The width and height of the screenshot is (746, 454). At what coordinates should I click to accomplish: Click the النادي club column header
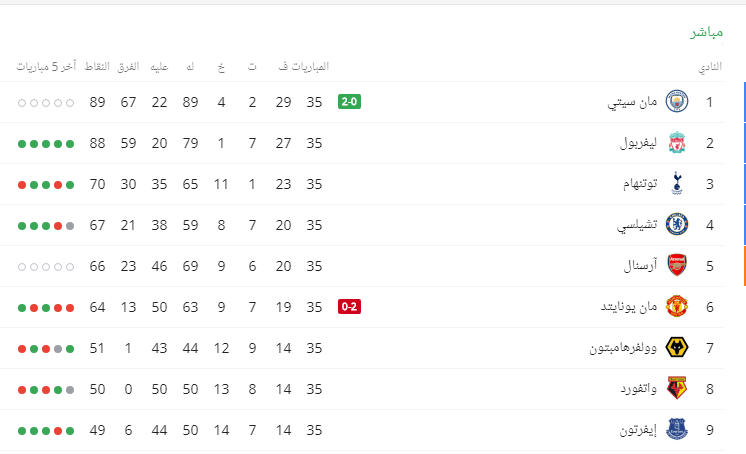click(710, 67)
